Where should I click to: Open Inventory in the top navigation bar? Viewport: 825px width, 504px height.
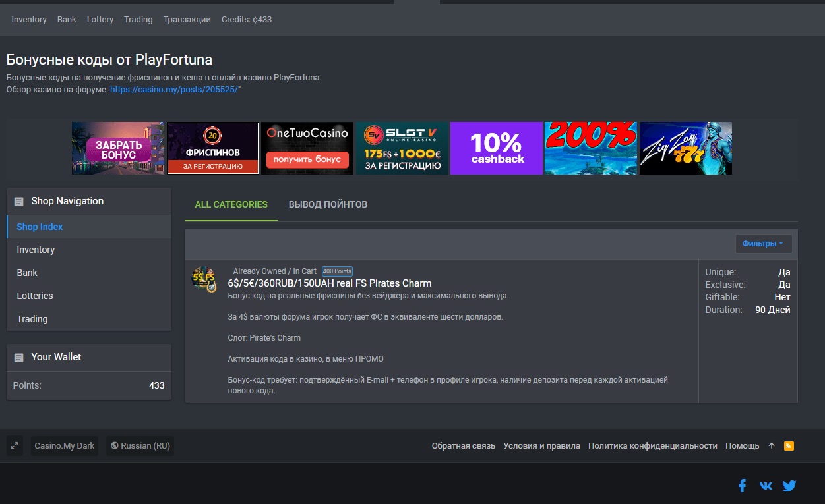point(29,20)
